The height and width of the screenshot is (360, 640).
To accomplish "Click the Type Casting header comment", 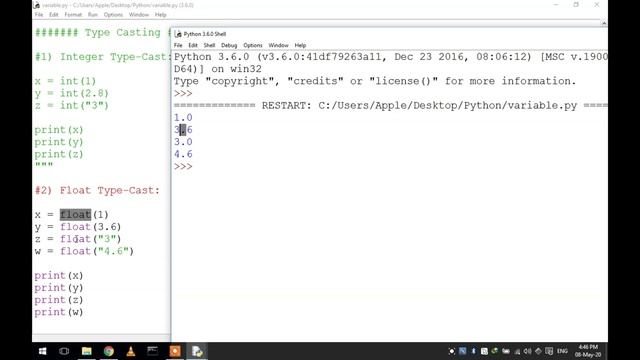I will coord(102,33).
